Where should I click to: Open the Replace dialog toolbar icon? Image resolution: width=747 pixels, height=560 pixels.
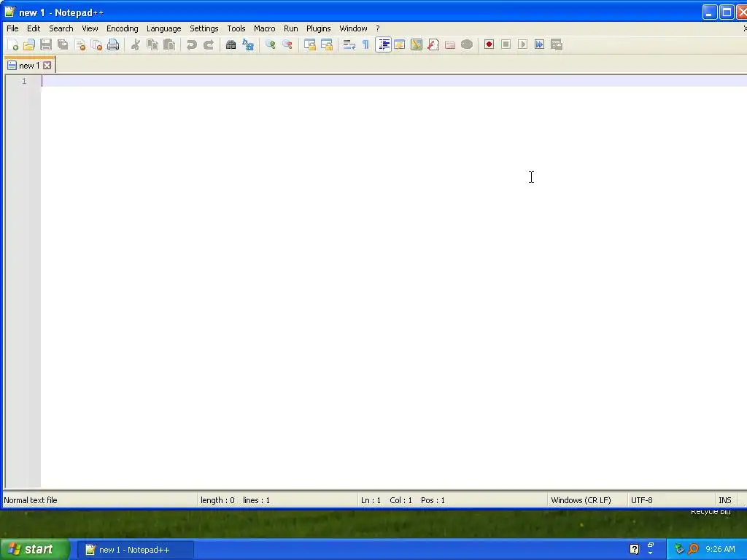point(248,44)
